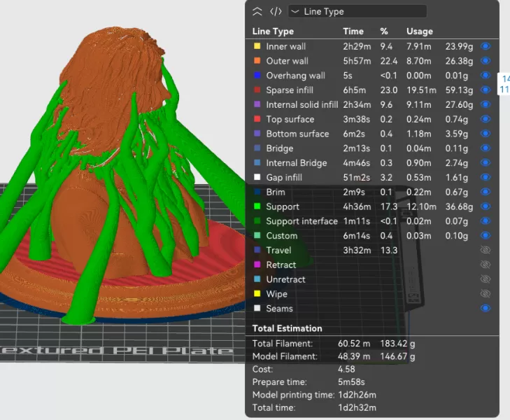Click the Line Type column header

pos(273,31)
